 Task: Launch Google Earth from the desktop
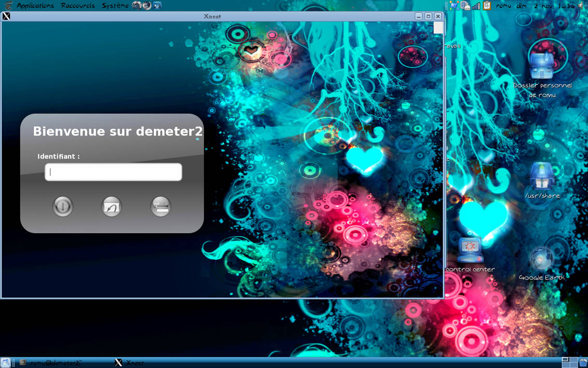click(542, 258)
